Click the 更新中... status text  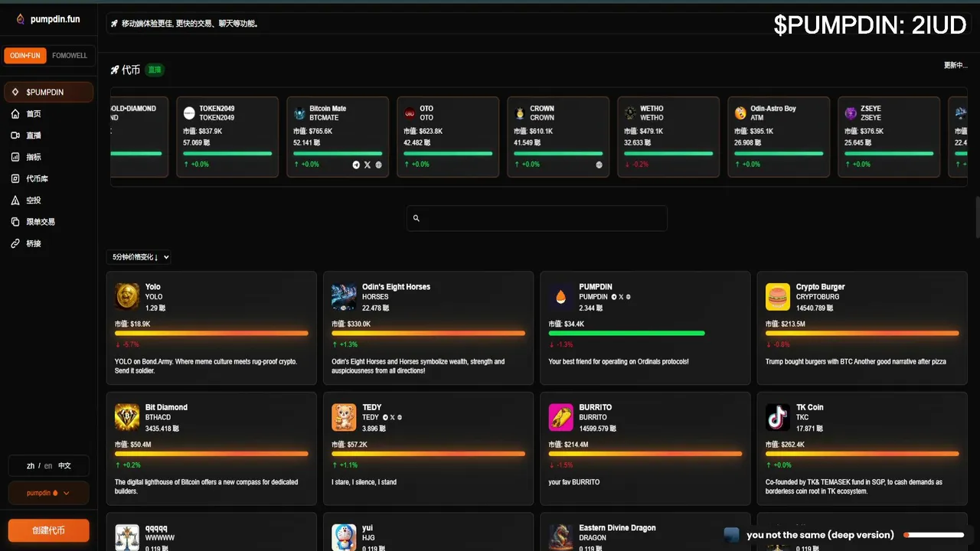pos(955,65)
